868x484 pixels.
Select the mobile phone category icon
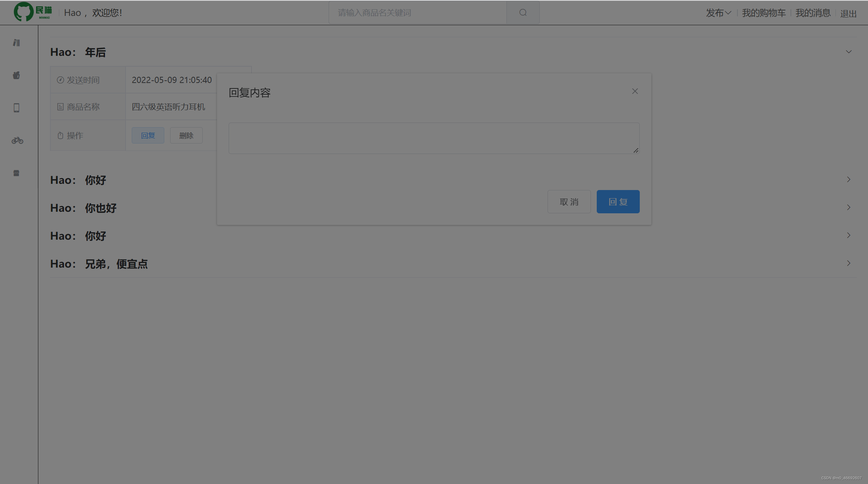[x=16, y=108]
